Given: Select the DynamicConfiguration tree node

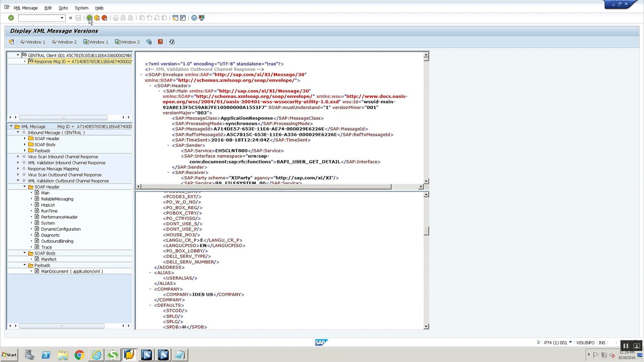Looking at the screenshot, I should pos(61,229).
